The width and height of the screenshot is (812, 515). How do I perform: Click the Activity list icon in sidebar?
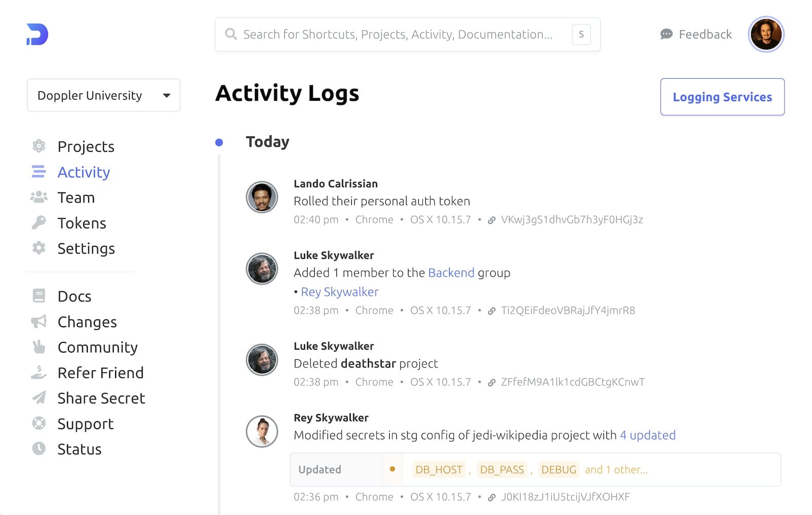(39, 171)
